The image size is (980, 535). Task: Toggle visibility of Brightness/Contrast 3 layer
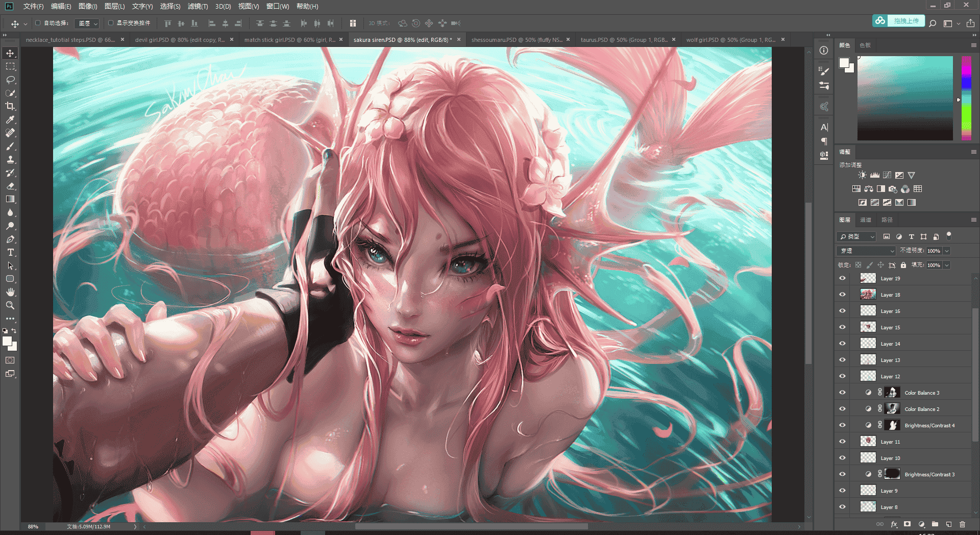[x=843, y=474]
